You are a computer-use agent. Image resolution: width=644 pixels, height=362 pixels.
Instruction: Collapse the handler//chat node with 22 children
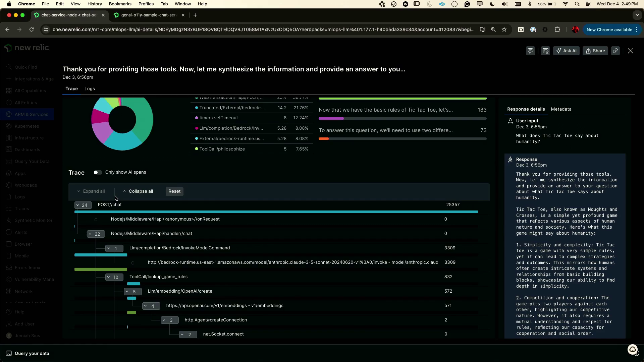tap(96, 234)
